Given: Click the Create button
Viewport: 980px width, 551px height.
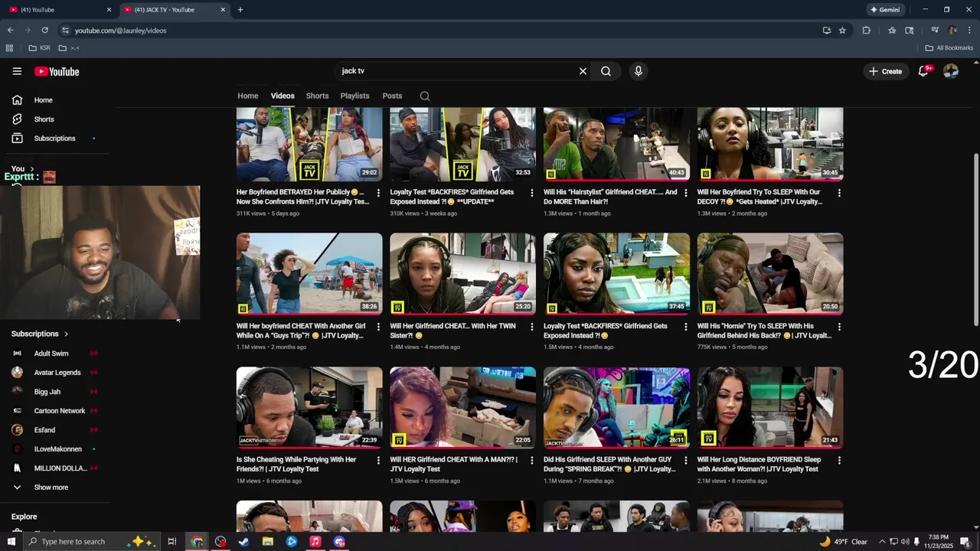Looking at the screenshot, I should [x=885, y=71].
